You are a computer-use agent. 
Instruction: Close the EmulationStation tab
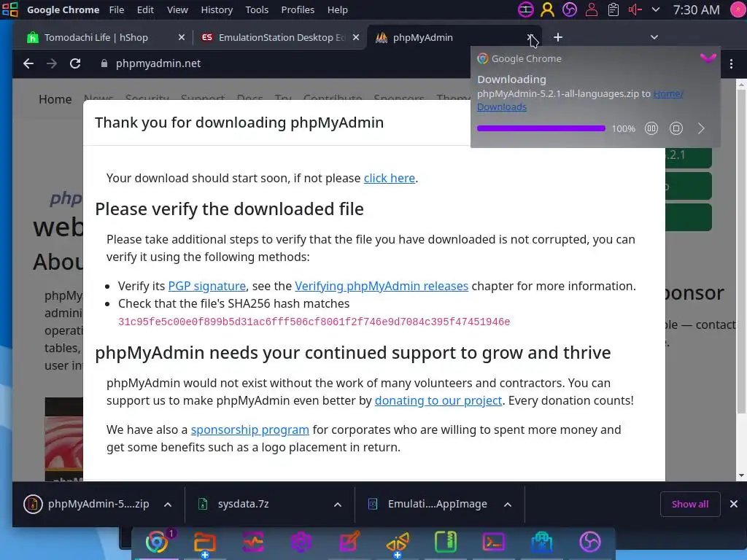(x=356, y=37)
